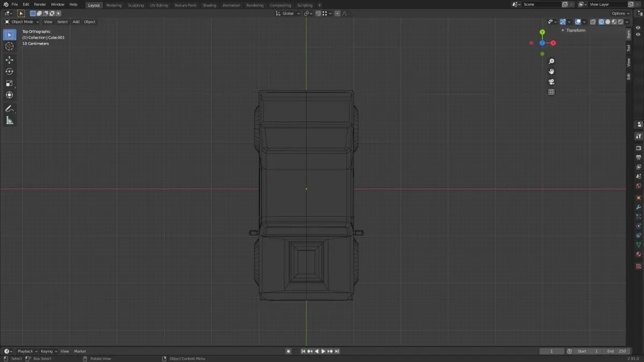Toggle proportional editing in header

click(x=338, y=13)
